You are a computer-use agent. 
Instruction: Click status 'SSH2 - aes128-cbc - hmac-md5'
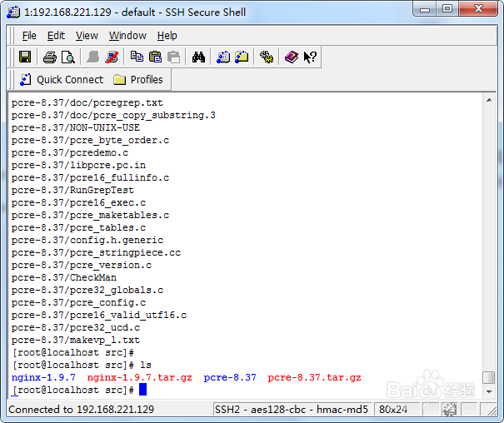(x=292, y=409)
